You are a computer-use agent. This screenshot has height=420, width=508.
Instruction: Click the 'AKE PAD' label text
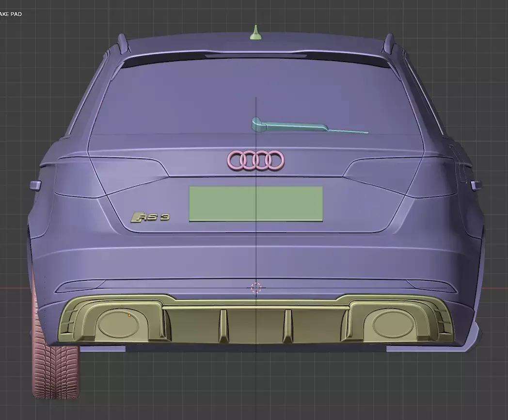11,14
